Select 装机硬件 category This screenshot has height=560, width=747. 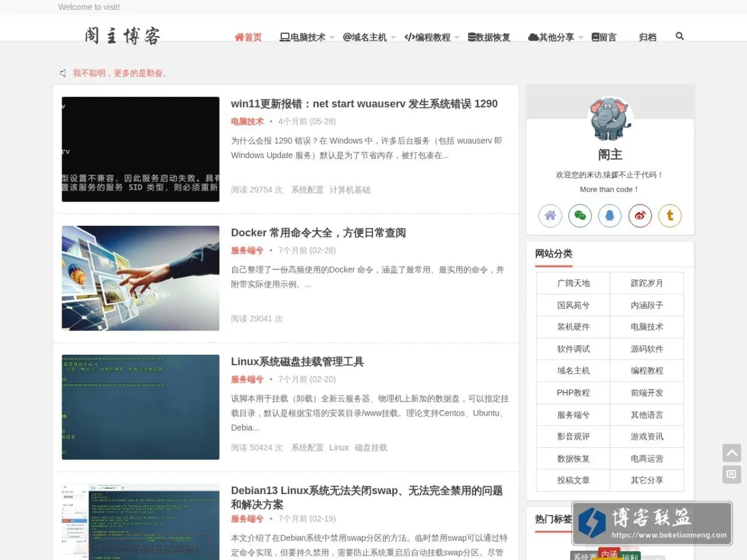573,327
